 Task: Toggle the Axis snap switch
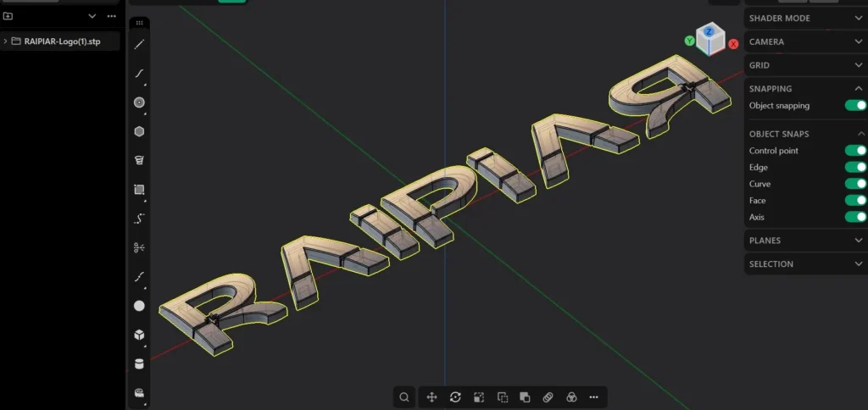click(855, 217)
